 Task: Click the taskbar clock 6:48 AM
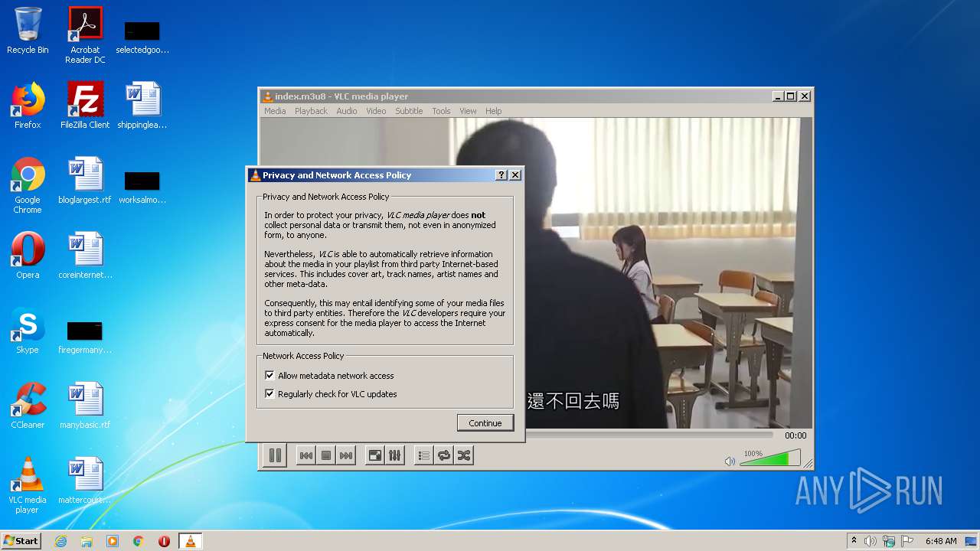(940, 541)
